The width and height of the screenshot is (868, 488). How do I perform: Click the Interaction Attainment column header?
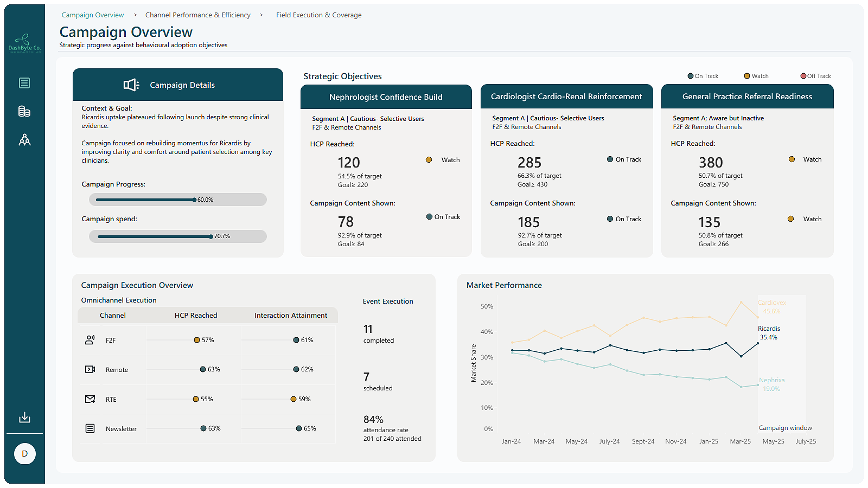tap(291, 316)
